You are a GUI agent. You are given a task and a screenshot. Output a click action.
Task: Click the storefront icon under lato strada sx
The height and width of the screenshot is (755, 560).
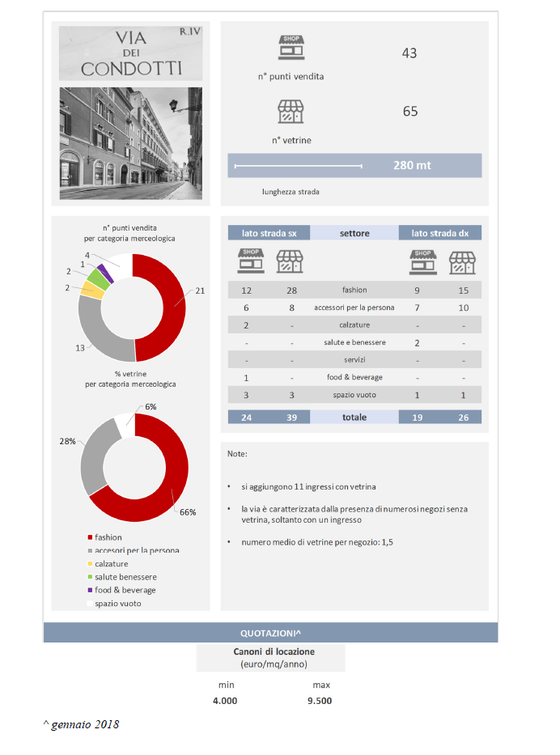point(290,261)
